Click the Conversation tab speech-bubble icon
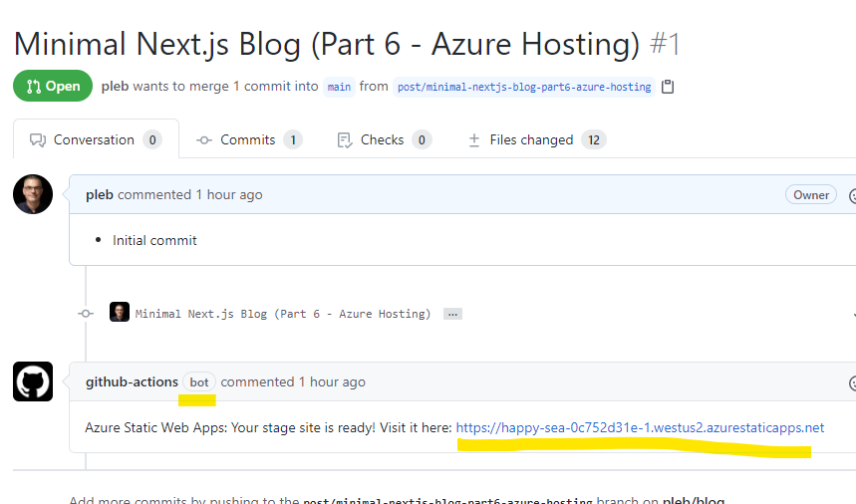This screenshot has height=504, width=856. 38,140
